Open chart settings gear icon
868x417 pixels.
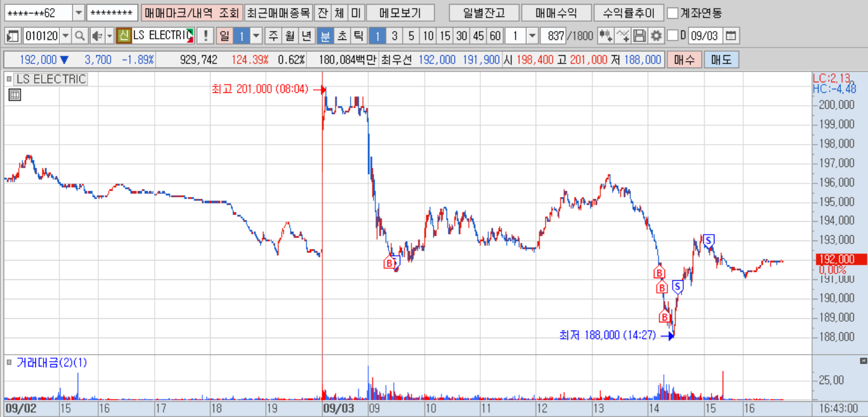(x=656, y=36)
